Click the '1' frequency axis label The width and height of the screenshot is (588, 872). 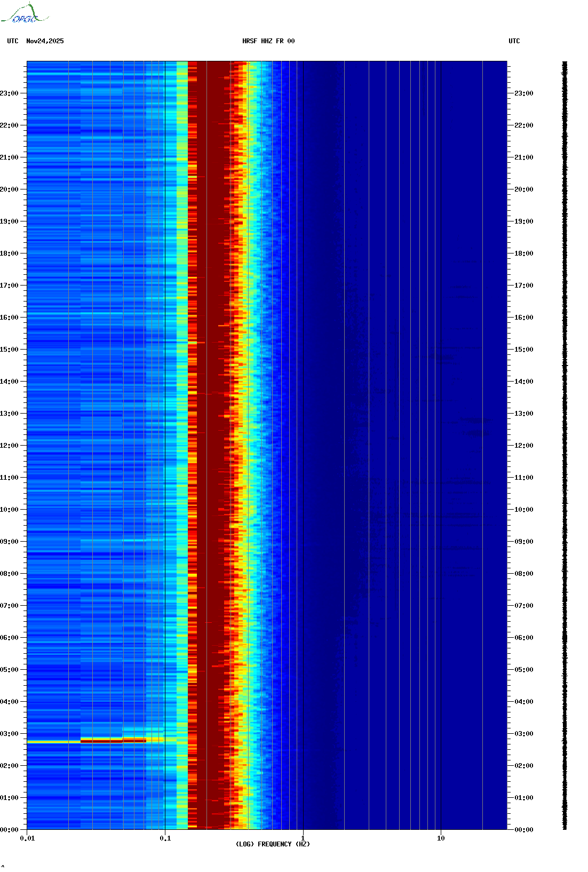303,838
